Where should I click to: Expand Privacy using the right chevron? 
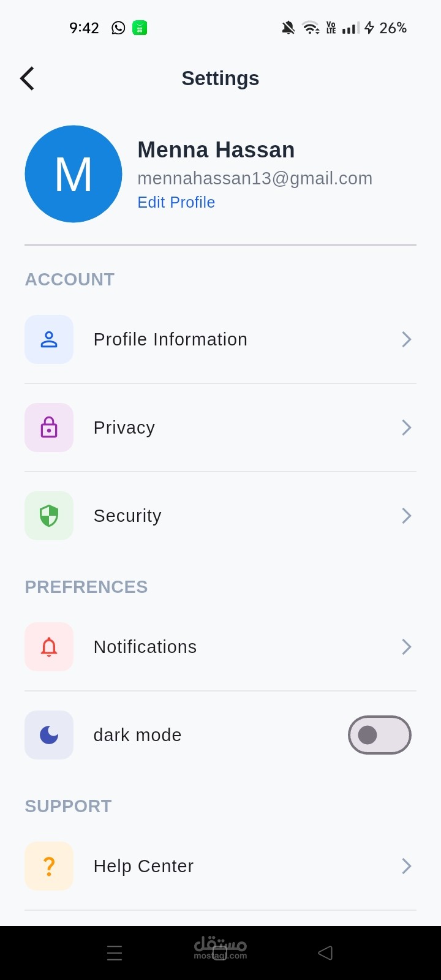click(x=406, y=428)
